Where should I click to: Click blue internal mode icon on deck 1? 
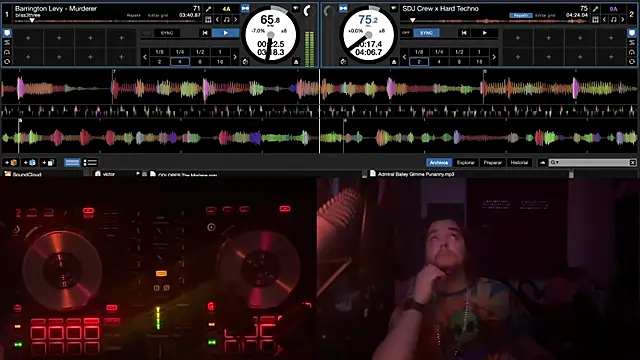pos(245,8)
